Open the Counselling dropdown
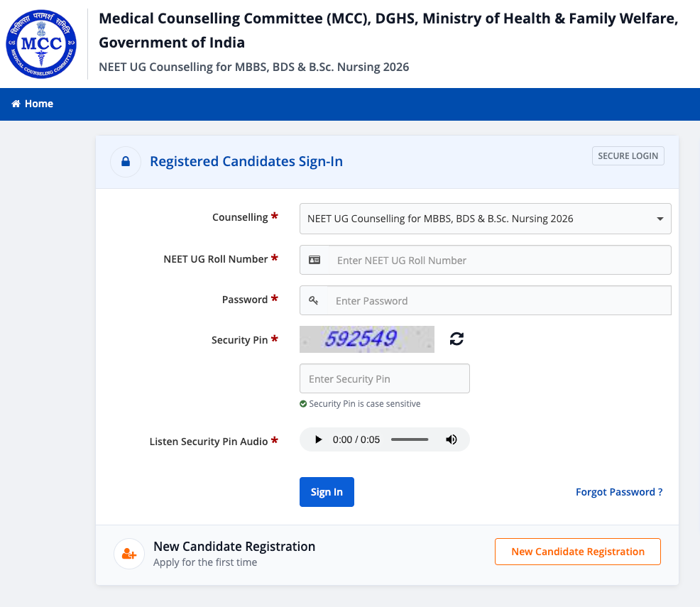Image resolution: width=700 pixels, height=607 pixels. click(486, 219)
